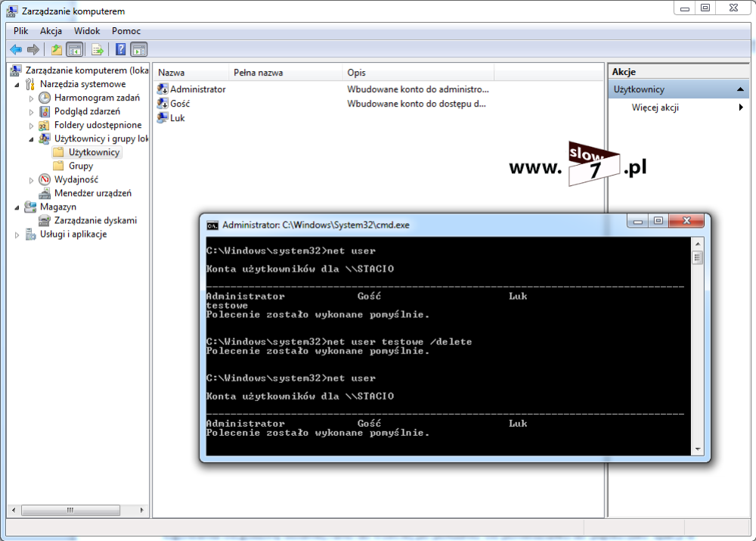Click the Luk user account icon
Viewport: 756px width, 541px height.
[x=163, y=118]
